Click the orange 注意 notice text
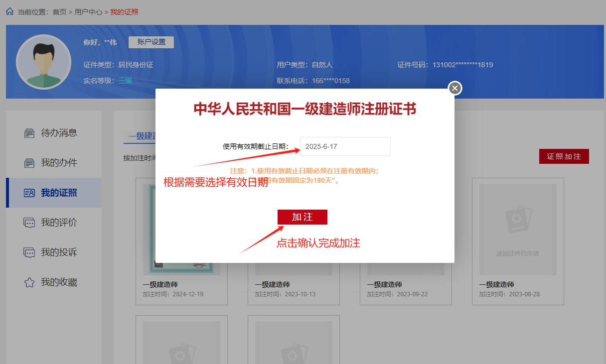The width and height of the screenshot is (606, 364). [304, 176]
